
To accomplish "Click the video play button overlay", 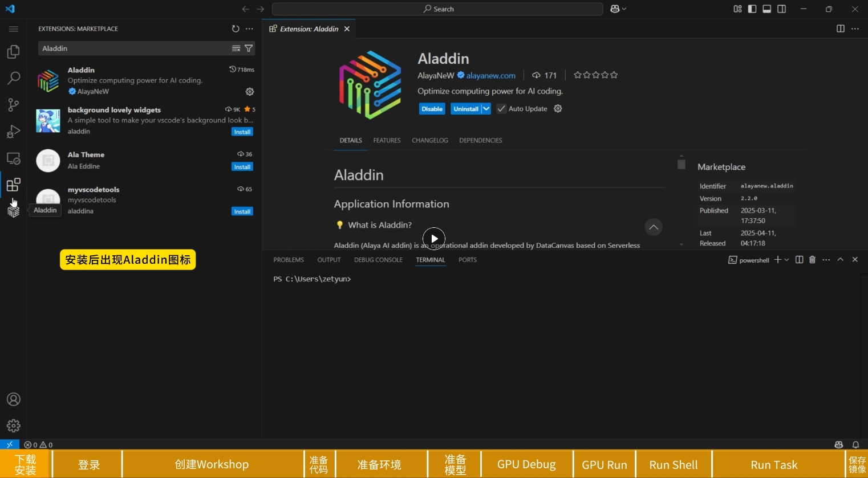I will (434, 239).
